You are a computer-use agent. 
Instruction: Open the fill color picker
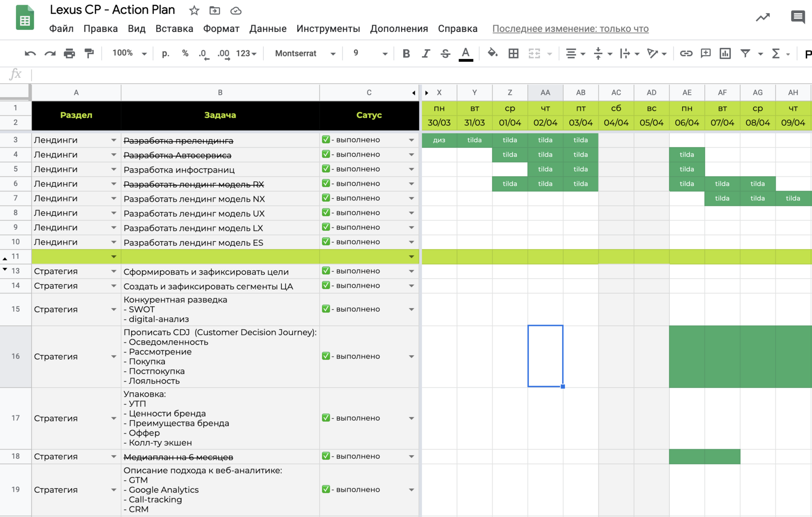pyautogui.click(x=492, y=54)
